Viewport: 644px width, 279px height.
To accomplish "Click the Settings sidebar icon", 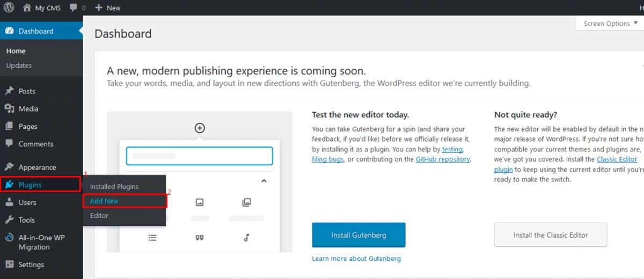I will click(9, 265).
